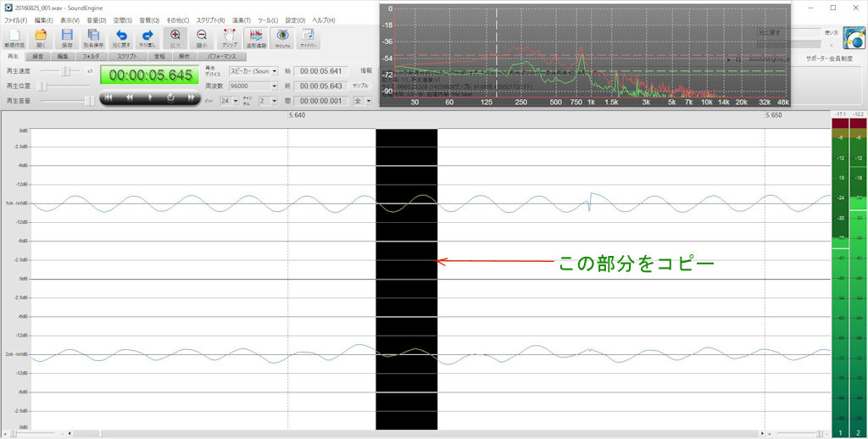
Task: Click the 終 end time field
Action: click(x=321, y=86)
